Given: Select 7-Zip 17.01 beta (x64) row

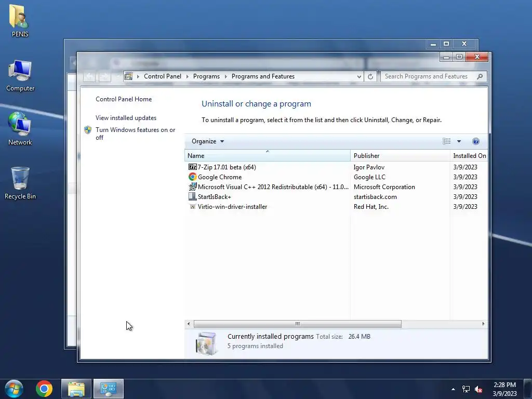Looking at the screenshot, I should click(x=336, y=167).
